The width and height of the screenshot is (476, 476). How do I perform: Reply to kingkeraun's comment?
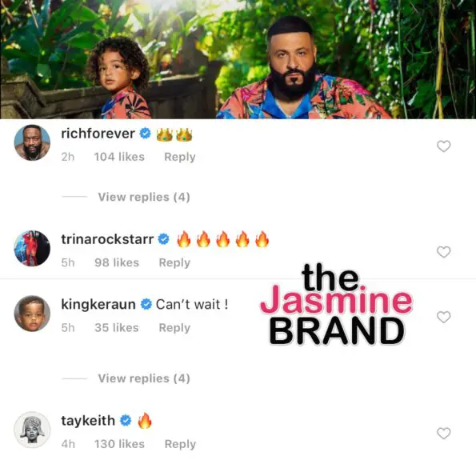pyautogui.click(x=174, y=328)
